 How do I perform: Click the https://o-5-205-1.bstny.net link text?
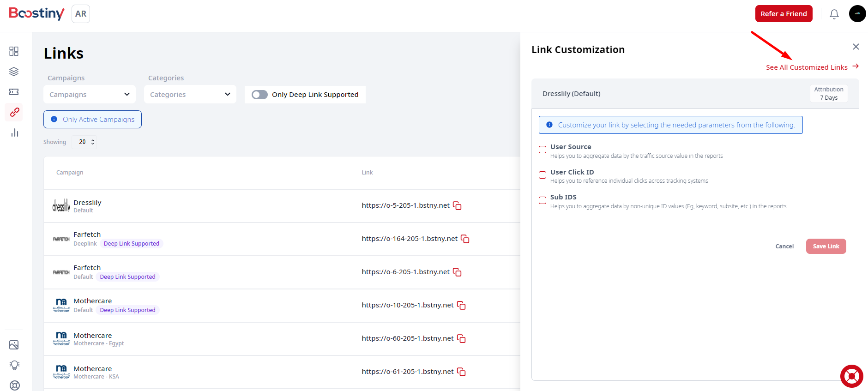click(405, 205)
